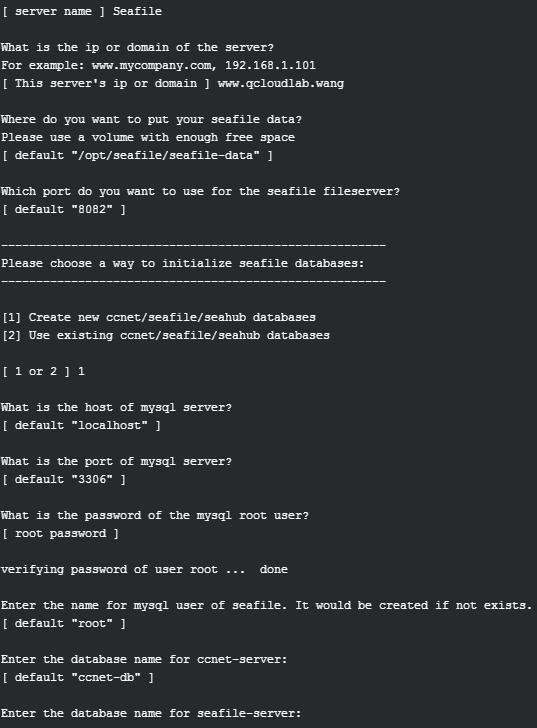The width and height of the screenshot is (537, 728).
Task: Click the [ 1 or 2 ] answer line
Action: tap(43, 371)
